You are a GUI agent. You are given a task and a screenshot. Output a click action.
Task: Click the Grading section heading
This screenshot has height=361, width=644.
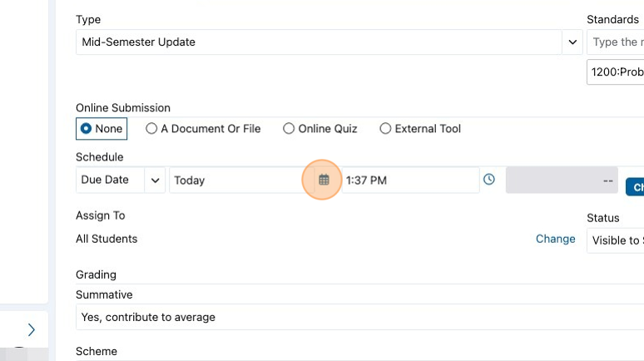(x=97, y=274)
